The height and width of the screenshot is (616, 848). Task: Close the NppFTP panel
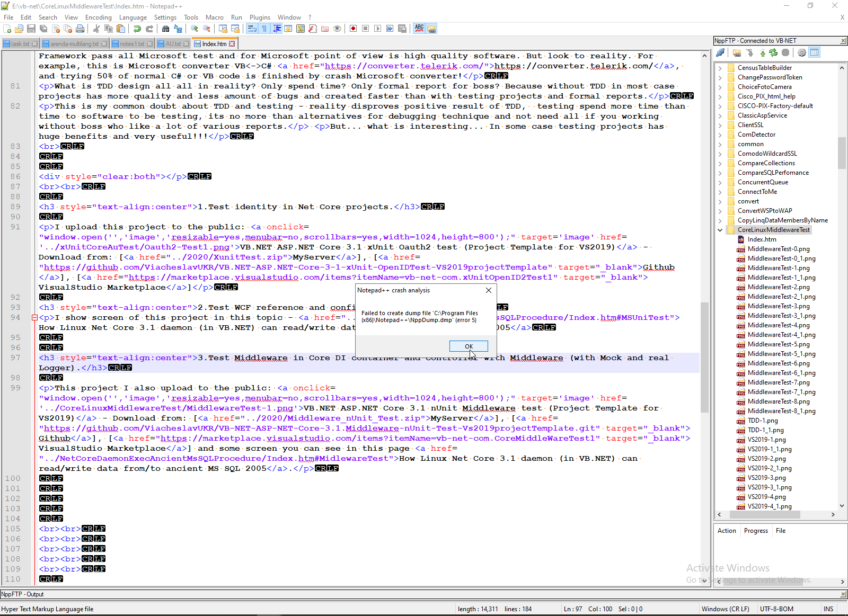(843, 41)
